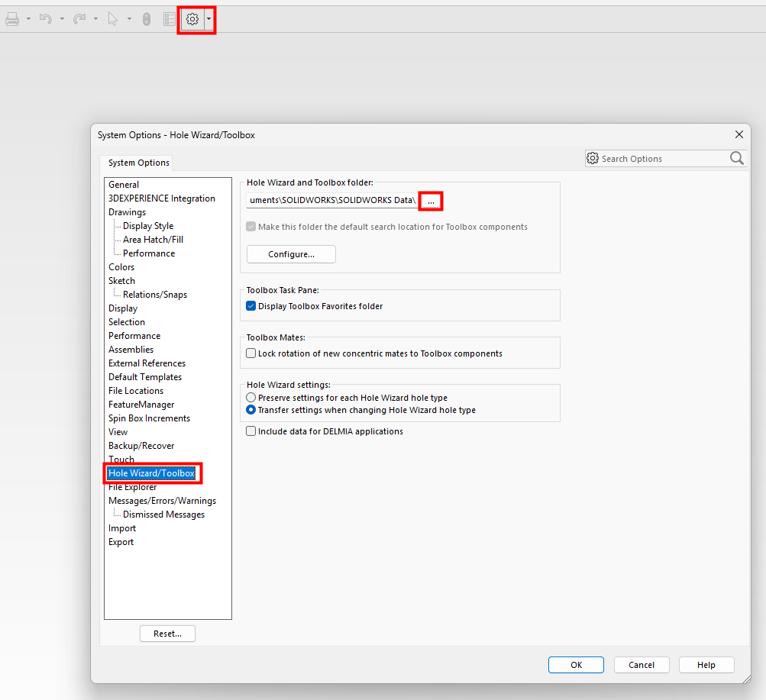Click the magnifier icon in Search Options

[x=735, y=158]
